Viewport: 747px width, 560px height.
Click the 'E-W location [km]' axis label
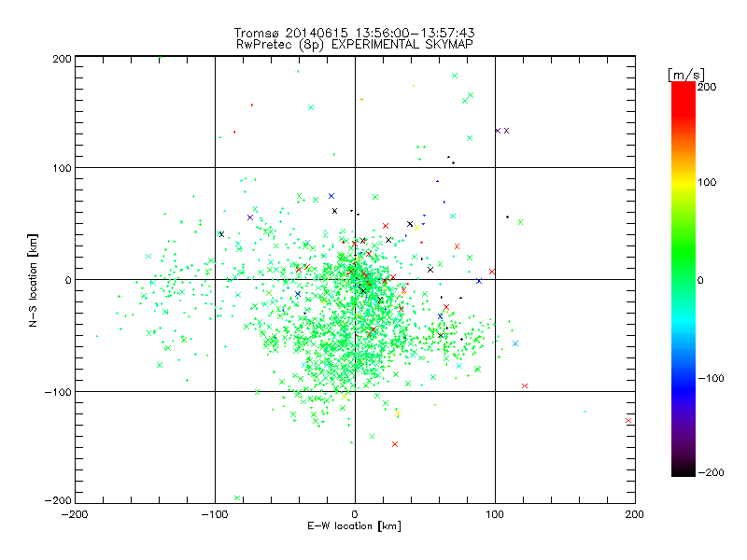(354, 526)
